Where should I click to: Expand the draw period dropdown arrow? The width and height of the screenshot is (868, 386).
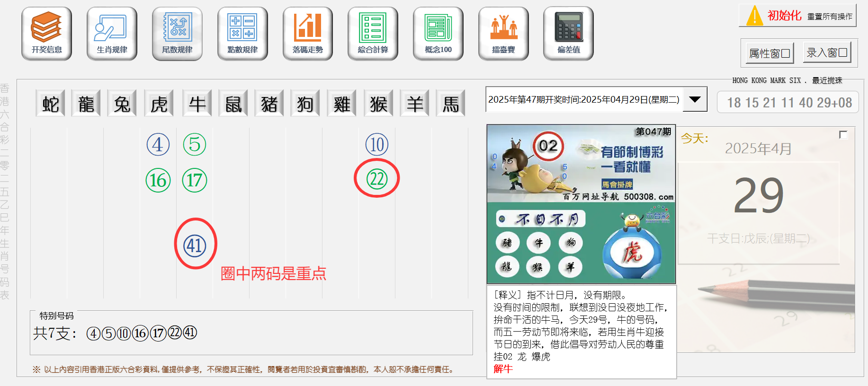coord(695,99)
